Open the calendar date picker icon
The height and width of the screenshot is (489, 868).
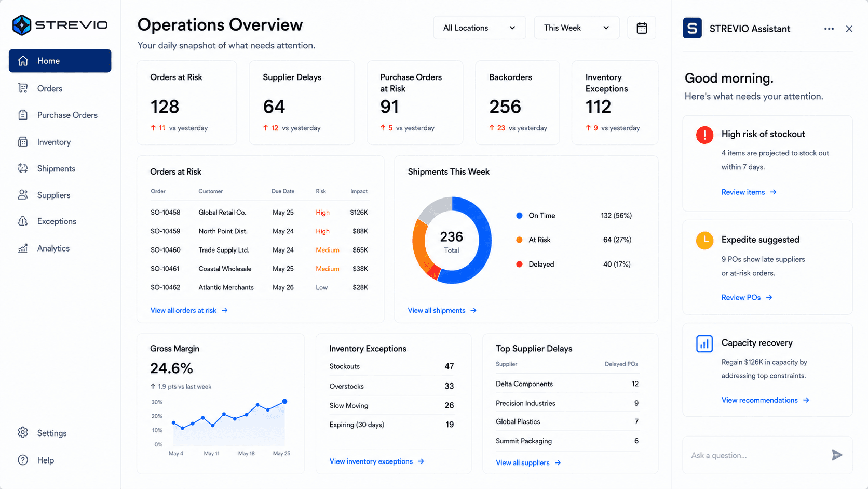click(x=642, y=28)
